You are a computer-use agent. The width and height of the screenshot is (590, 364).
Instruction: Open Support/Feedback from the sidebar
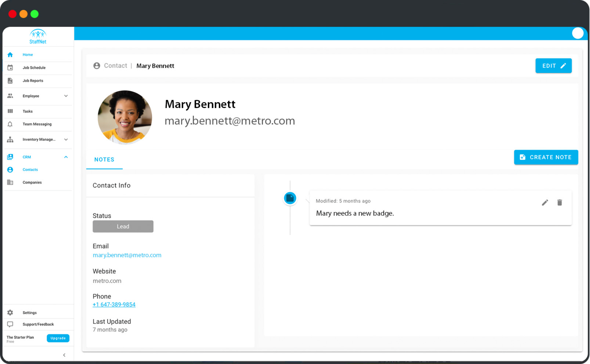tap(10, 324)
